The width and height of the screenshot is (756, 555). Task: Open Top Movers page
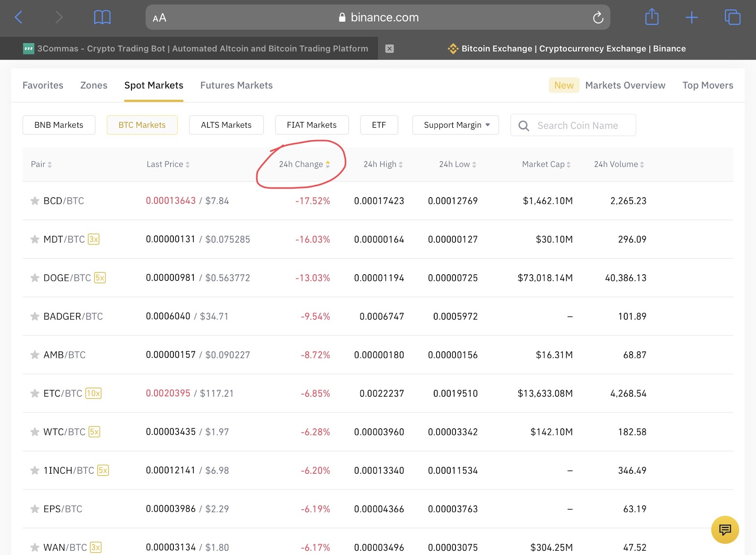(x=708, y=85)
